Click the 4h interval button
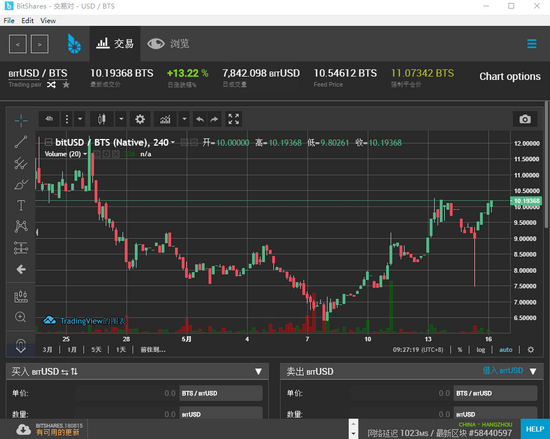 click(x=49, y=119)
